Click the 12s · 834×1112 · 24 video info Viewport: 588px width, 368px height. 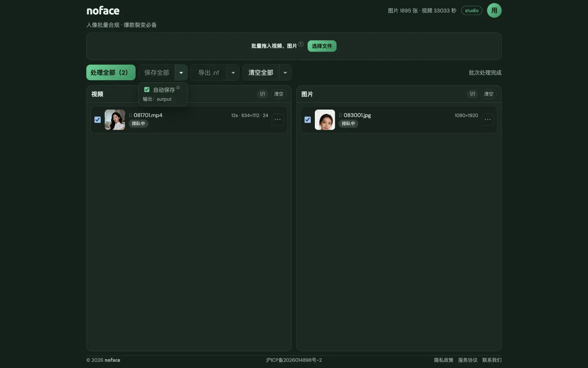point(249,116)
